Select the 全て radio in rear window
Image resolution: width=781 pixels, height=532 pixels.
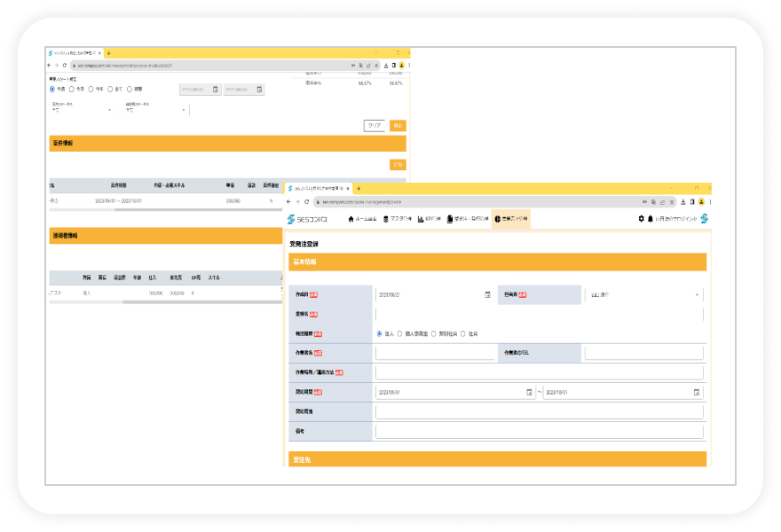(x=110, y=89)
